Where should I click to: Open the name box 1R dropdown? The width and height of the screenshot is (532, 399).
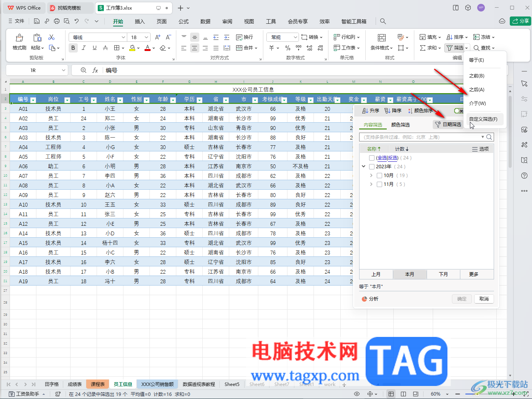tap(63, 70)
